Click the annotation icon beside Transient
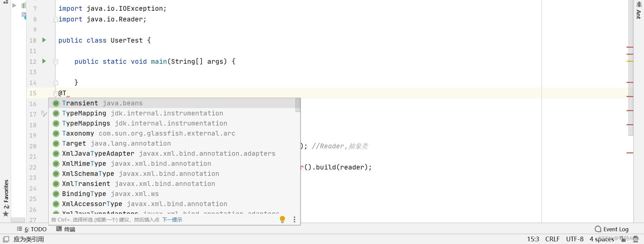Viewport: 644px width, 244px height. (56, 103)
